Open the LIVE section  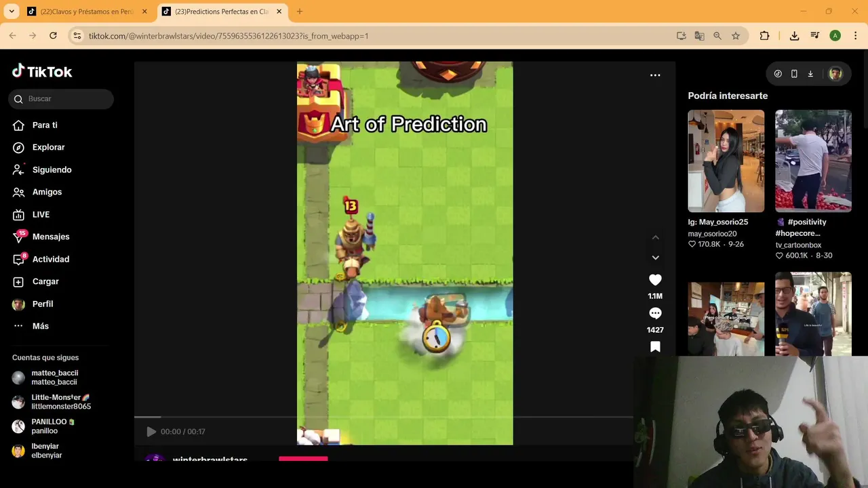click(x=41, y=214)
